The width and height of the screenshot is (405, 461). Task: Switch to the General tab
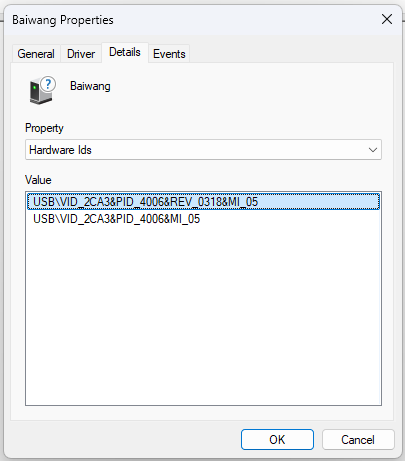36,54
